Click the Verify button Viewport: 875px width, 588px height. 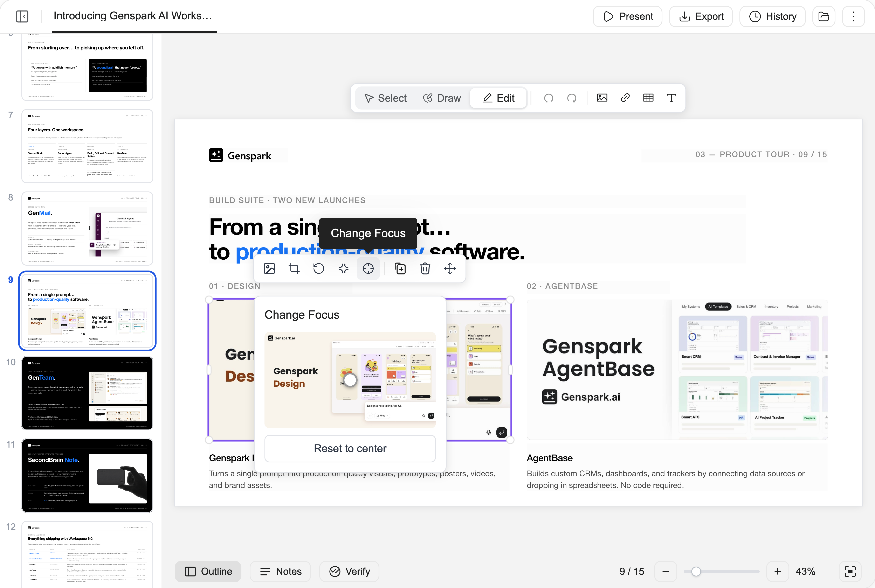[349, 572]
